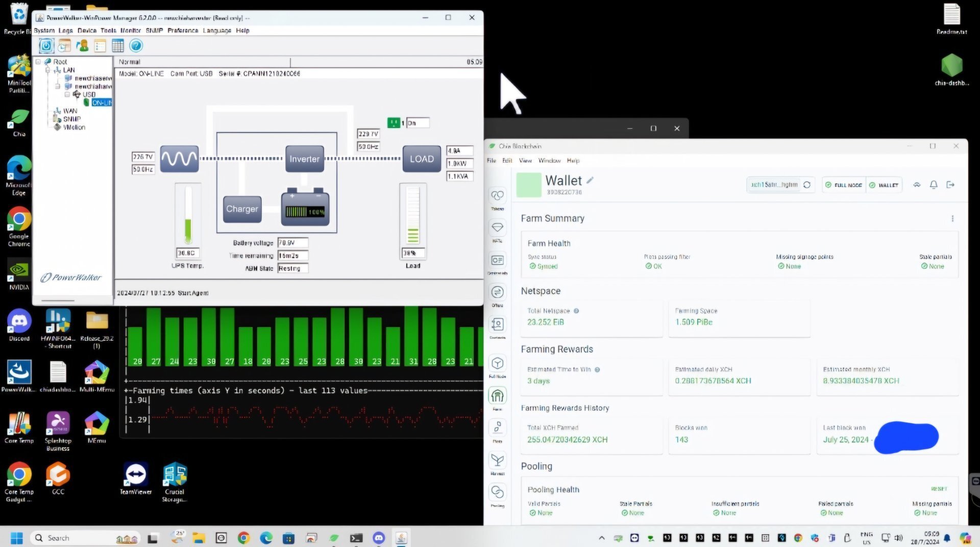Open the System menu in WinPower
Viewport: 980px width, 547px height.
click(44, 31)
